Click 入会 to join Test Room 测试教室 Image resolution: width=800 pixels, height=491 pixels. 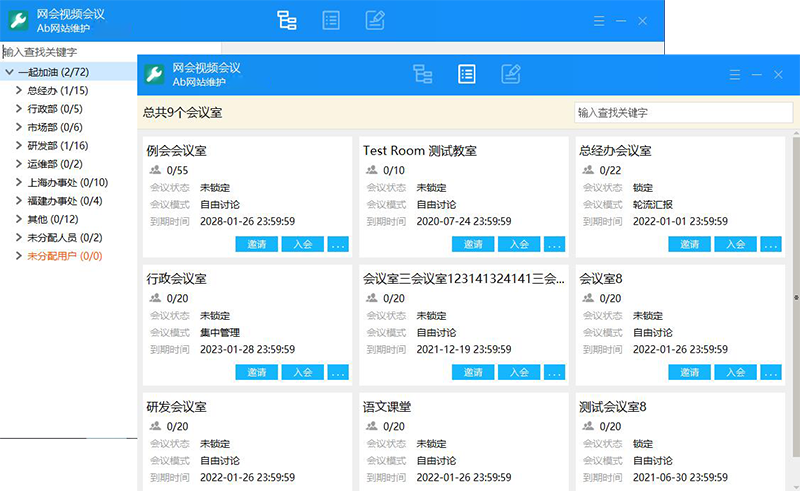coord(519,244)
